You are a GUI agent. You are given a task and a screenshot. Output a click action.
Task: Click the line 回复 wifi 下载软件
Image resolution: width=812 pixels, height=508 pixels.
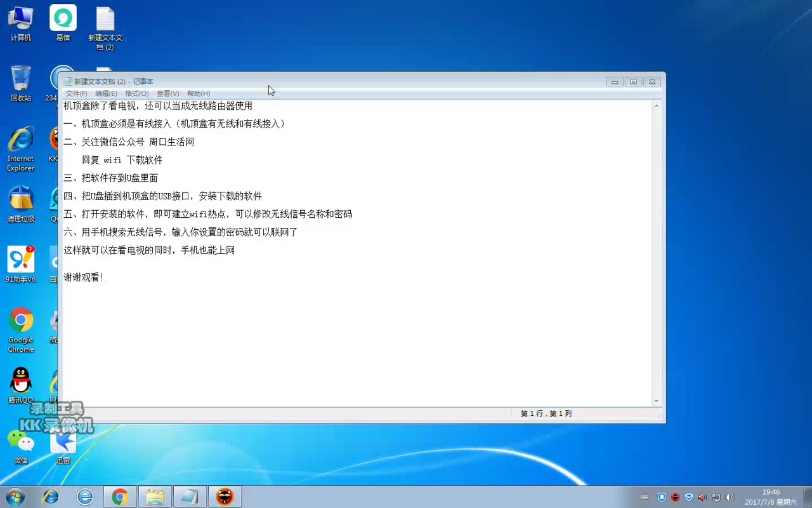pos(122,160)
